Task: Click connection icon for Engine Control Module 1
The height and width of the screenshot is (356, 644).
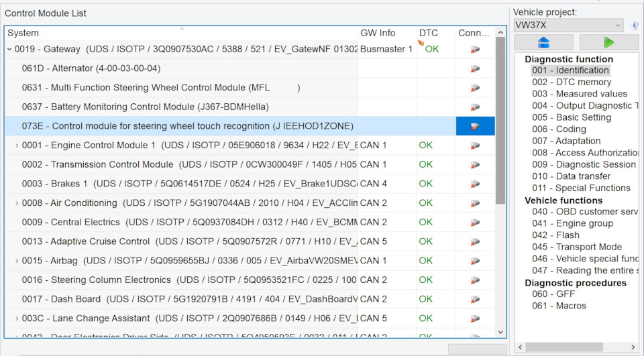Action: (475, 145)
